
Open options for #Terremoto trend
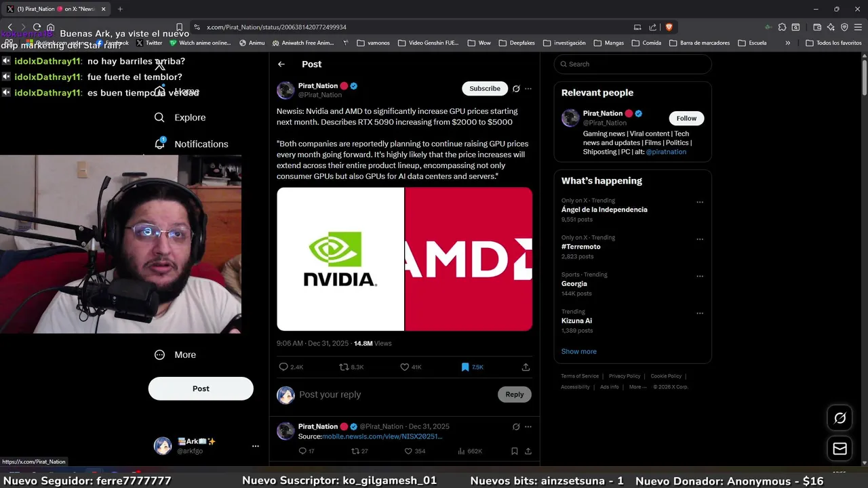(x=700, y=239)
